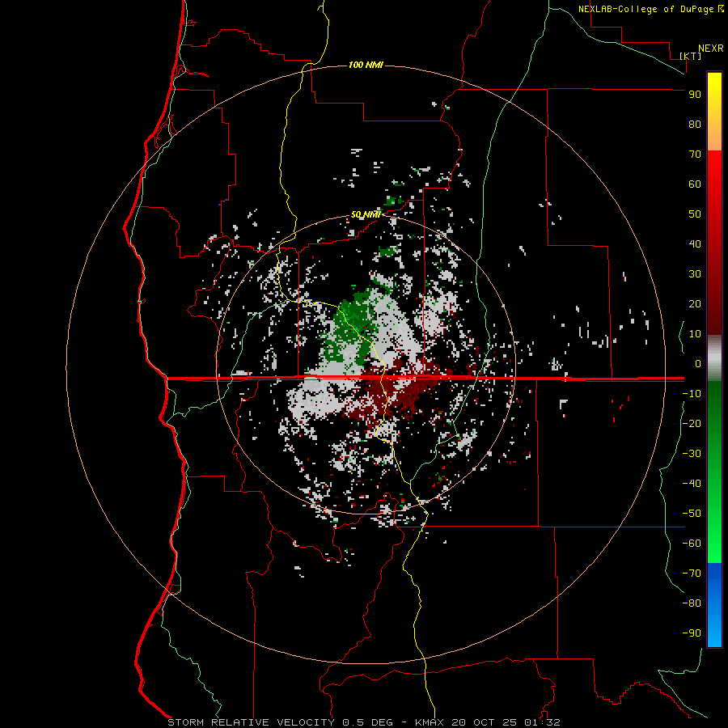Pick the bright red segment of color bar
Screen dimensions: 728x728
(714, 170)
